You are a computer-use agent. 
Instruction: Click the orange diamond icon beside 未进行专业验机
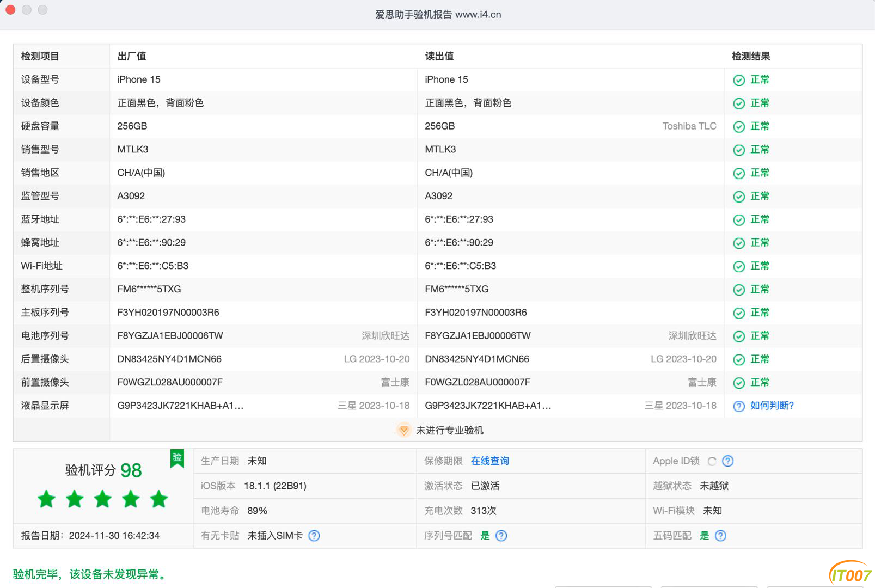pyautogui.click(x=403, y=430)
